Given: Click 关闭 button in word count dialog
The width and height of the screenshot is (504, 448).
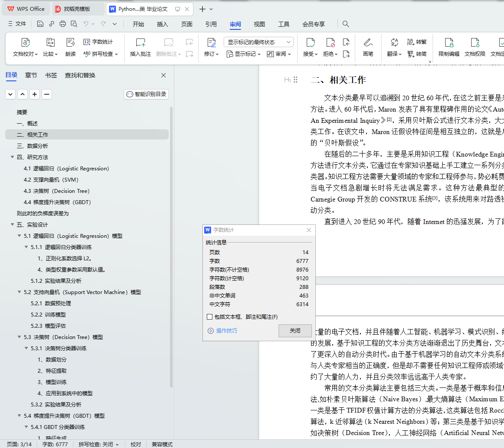Looking at the screenshot, I should pyautogui.click(x=295, y=331).
